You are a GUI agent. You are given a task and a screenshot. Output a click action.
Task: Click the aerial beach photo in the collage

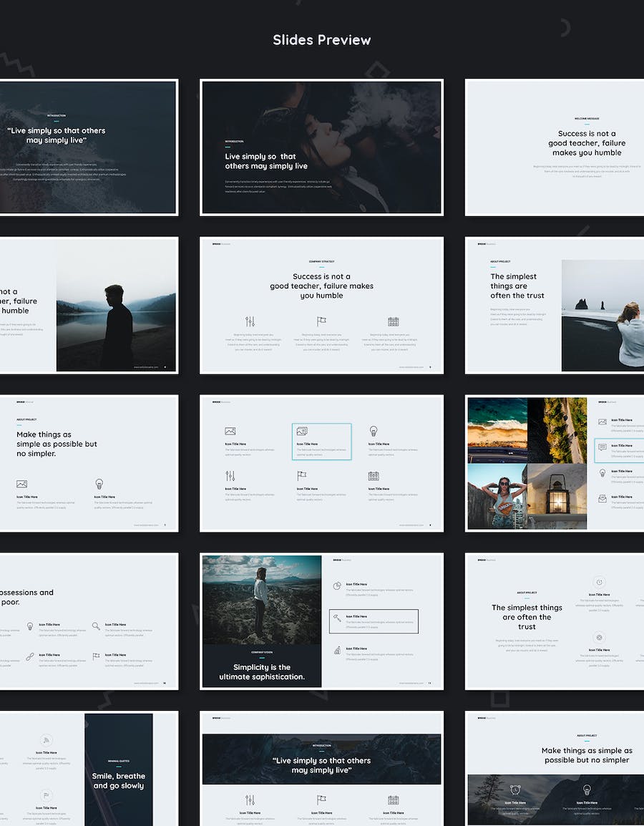click(497, 429)
